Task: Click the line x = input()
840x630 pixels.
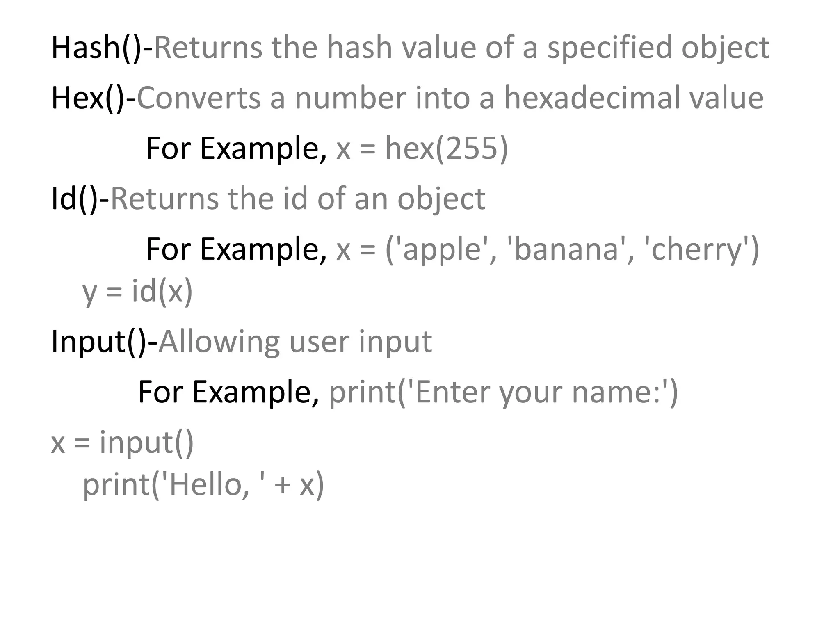Action: (x=122, y=443)
